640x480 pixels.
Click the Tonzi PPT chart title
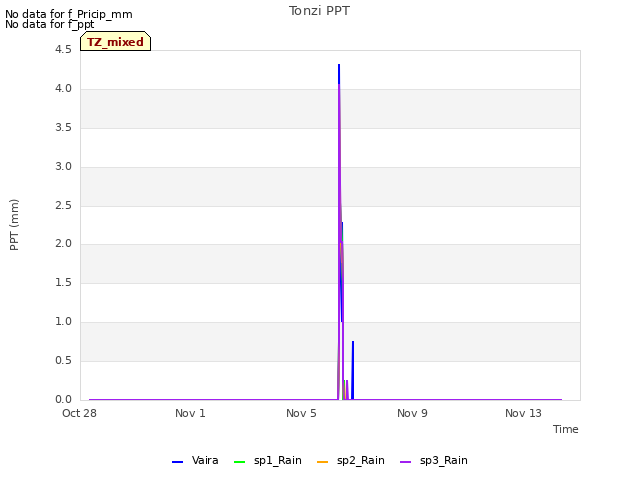(x=319, y=11)
